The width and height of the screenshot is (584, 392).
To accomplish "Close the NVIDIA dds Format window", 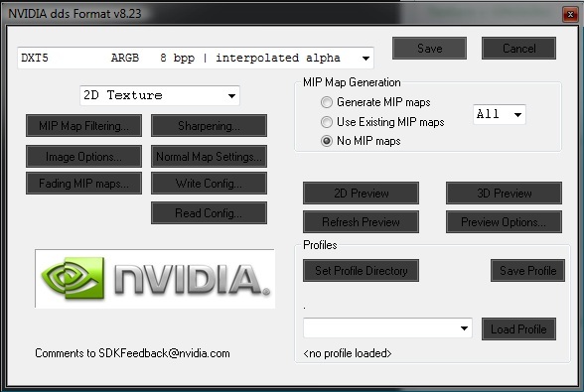I will pyautogui.click(x=570, y=15).
